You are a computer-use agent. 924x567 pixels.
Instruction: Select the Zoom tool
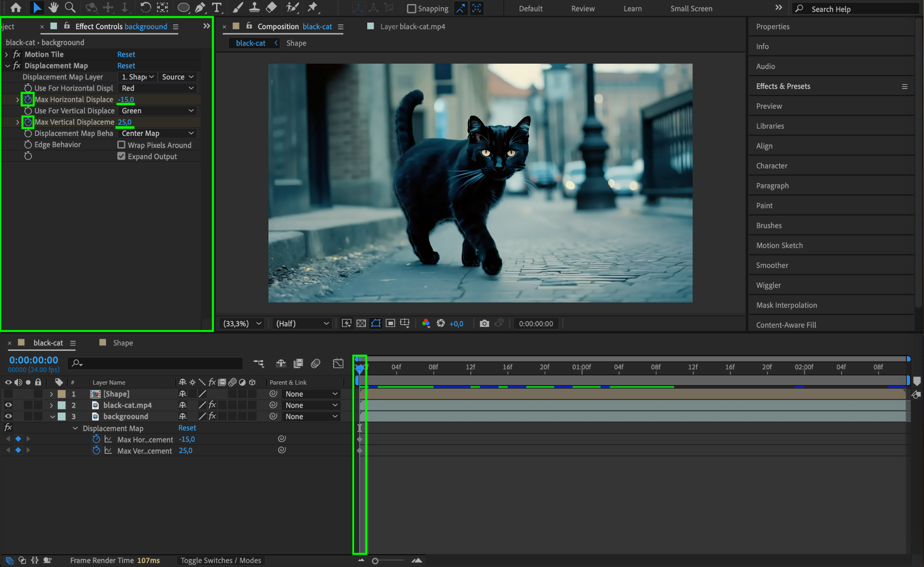(x=70, y=8)
